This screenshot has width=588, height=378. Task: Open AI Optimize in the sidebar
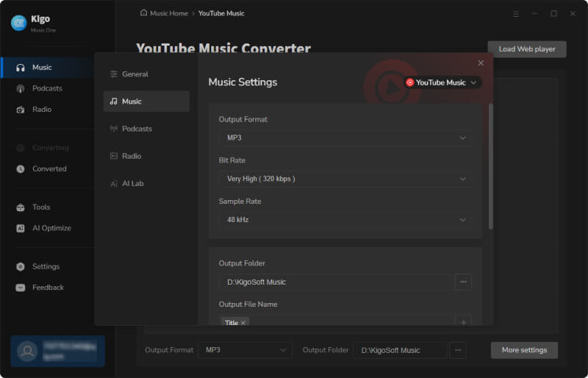coord(51,228)
